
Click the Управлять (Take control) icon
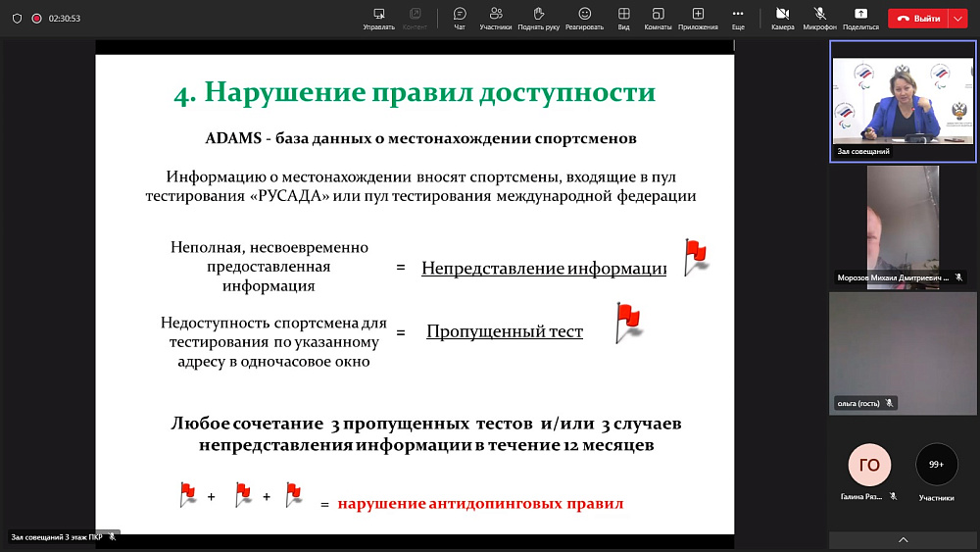tap(378, 18)
